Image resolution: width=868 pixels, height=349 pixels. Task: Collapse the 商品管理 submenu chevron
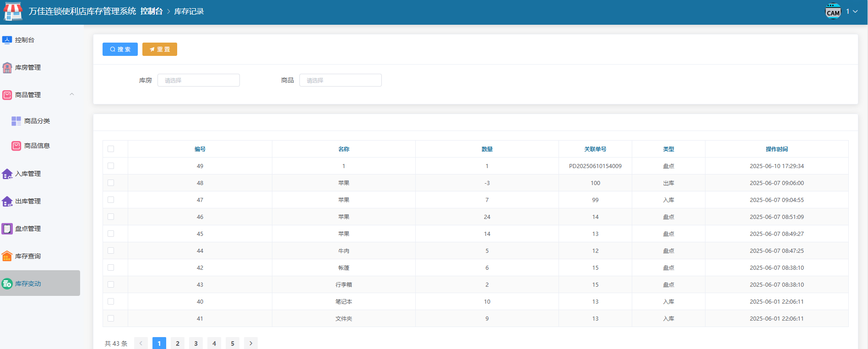click(72, 94)
